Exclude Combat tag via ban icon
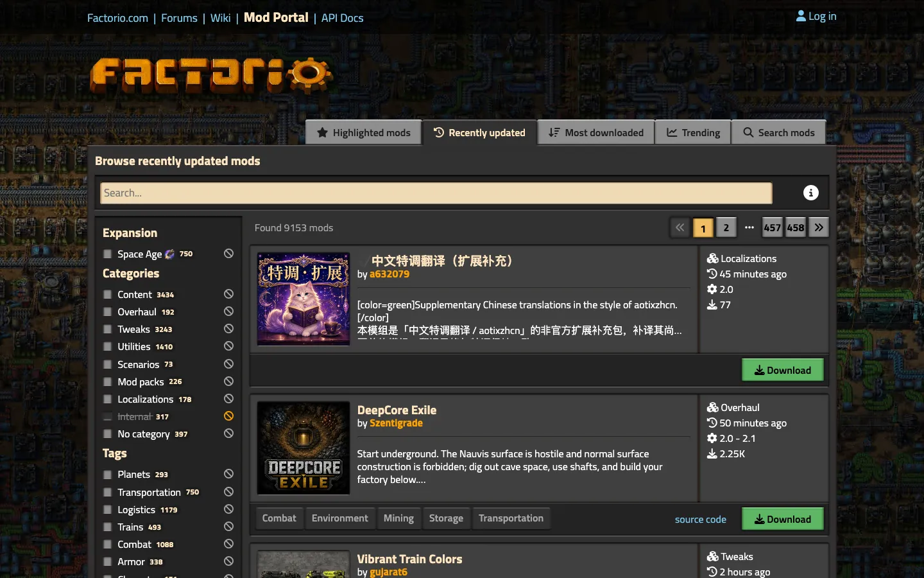 point(228,544)
